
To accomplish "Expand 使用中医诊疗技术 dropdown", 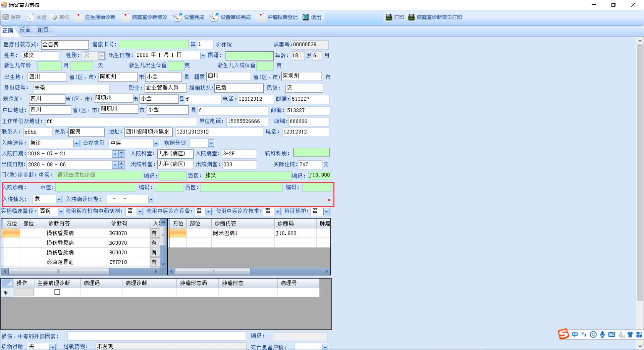I will pyautogui.click(x=278, y=211).
